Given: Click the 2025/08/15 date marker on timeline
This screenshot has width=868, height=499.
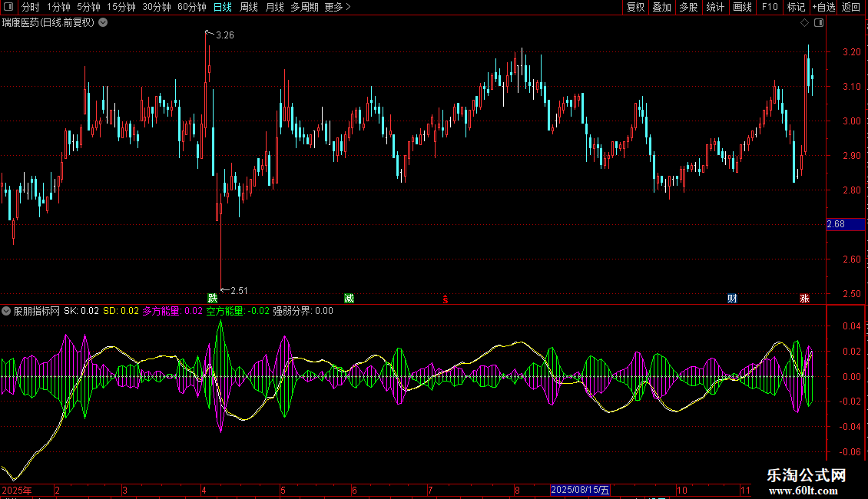Looking at the screenshot, I should 581,490.
